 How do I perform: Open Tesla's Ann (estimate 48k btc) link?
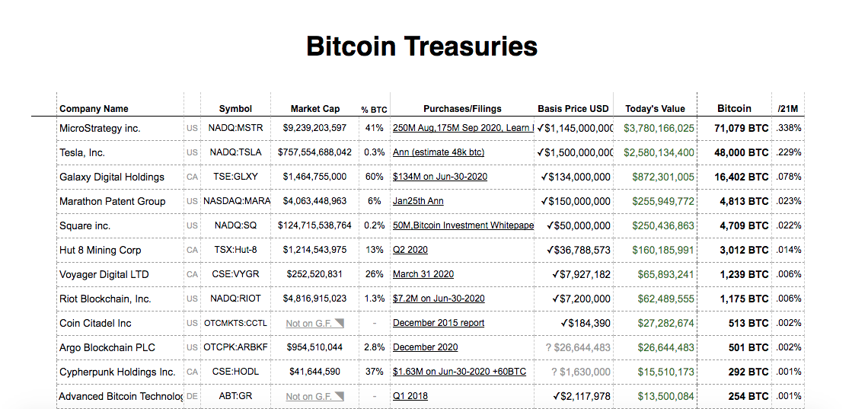pyautogui.click(x=438, y=152)
